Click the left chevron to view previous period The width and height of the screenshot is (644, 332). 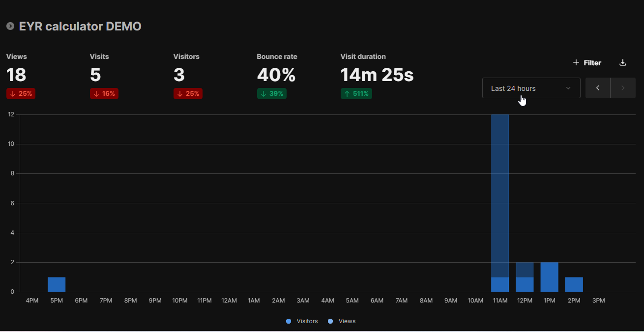coord(597,87)
